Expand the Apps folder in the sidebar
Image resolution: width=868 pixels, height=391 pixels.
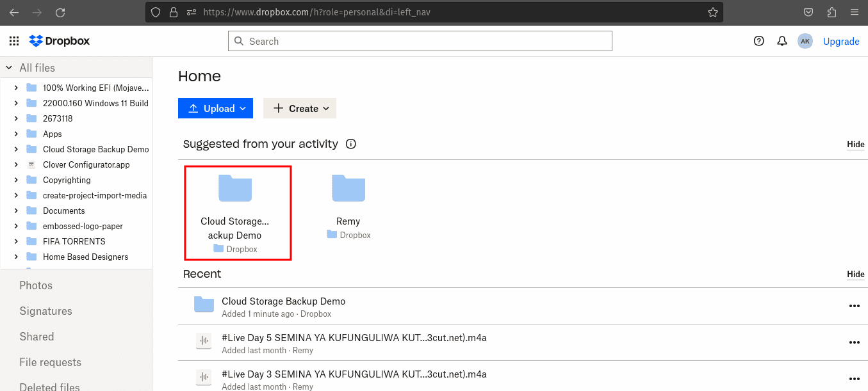(16, 134)
